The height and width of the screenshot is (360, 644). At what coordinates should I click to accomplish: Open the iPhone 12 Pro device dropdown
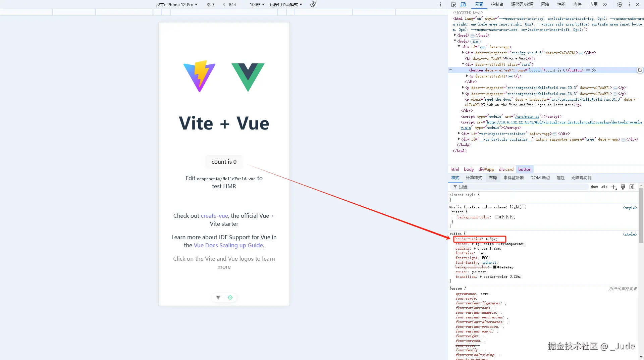tap(177, 4)
